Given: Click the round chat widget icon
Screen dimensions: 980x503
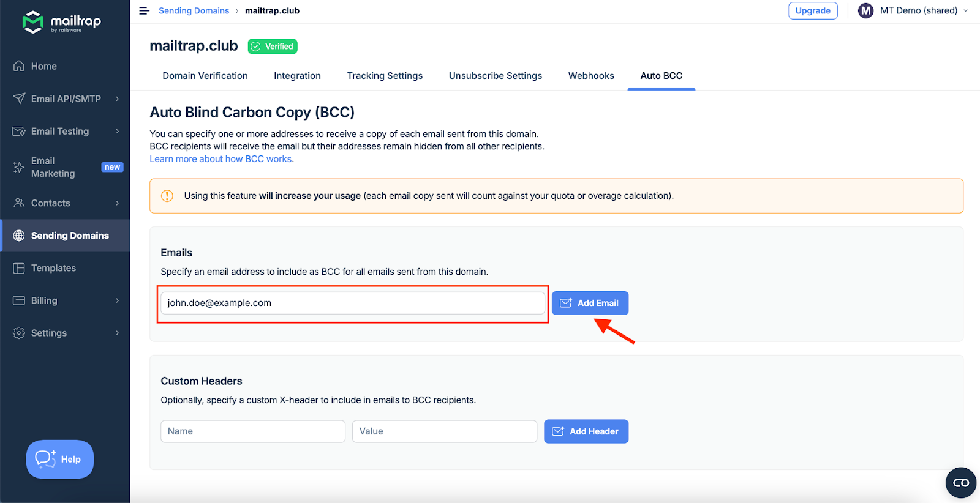Looking at the screenshot, I should (x=961, y=483).
